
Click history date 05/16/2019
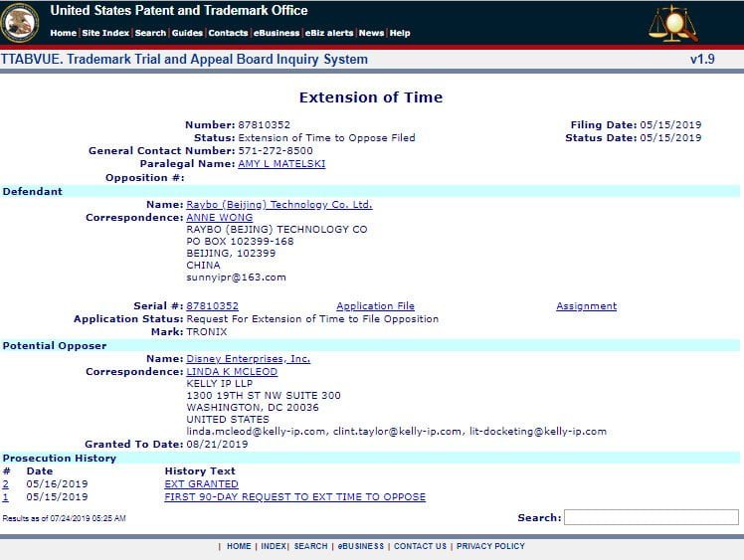pyautogui.click(x=57, y=484)
